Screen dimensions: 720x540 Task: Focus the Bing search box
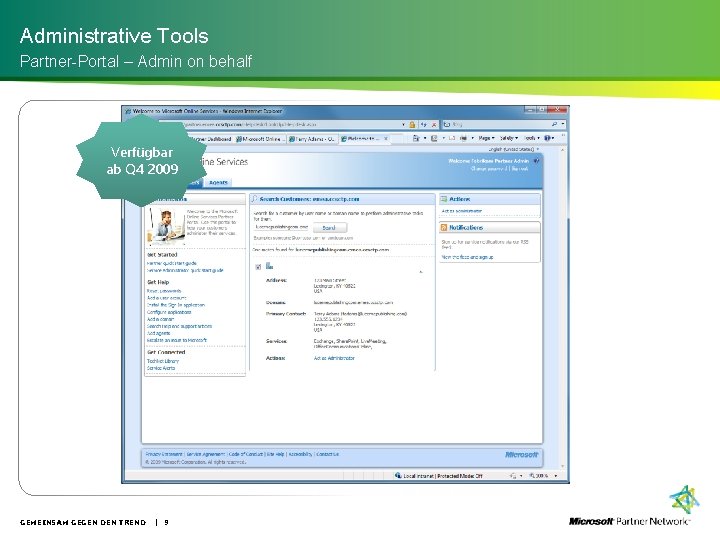click(498, 124)
